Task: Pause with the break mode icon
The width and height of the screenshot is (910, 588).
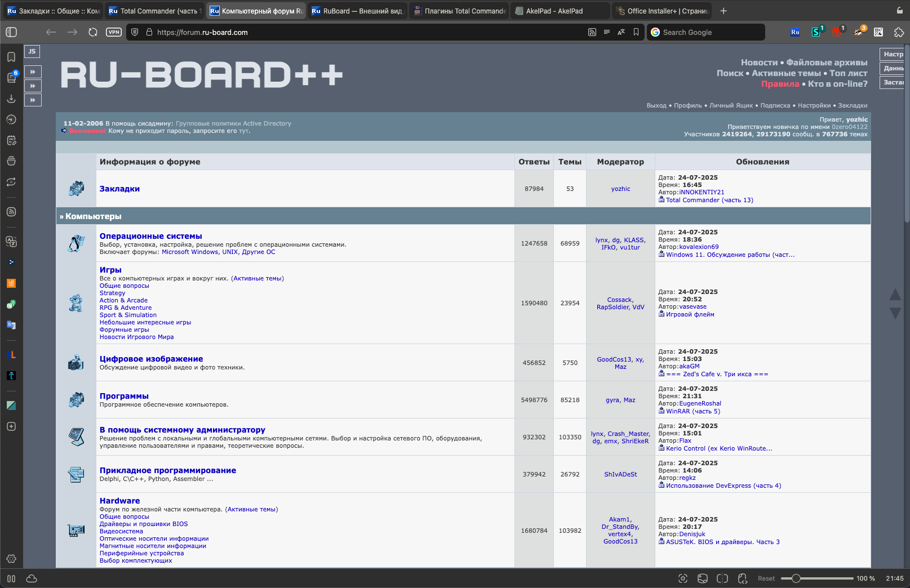Action: [x=11, y=578]
